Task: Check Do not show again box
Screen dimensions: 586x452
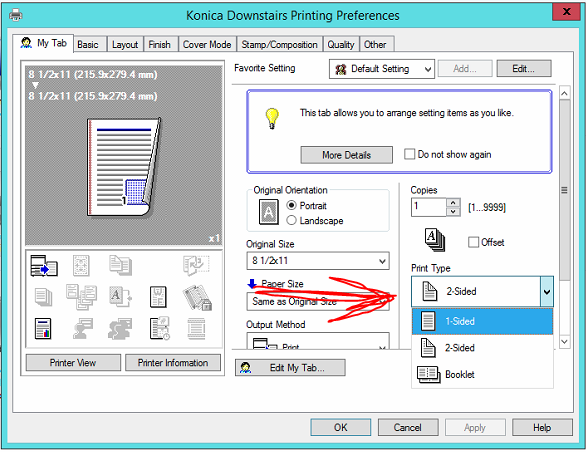Action: click(409, 154)
